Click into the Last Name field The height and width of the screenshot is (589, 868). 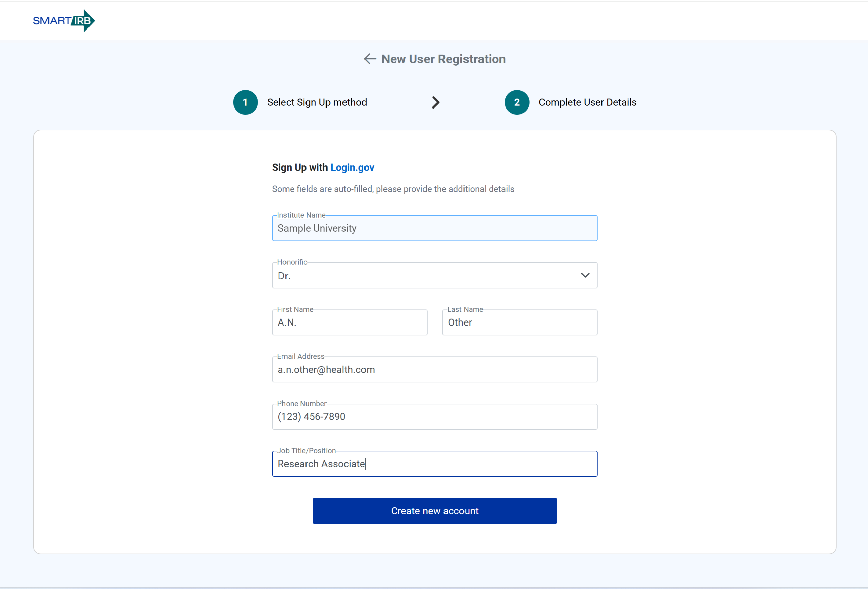pos(520,322)
